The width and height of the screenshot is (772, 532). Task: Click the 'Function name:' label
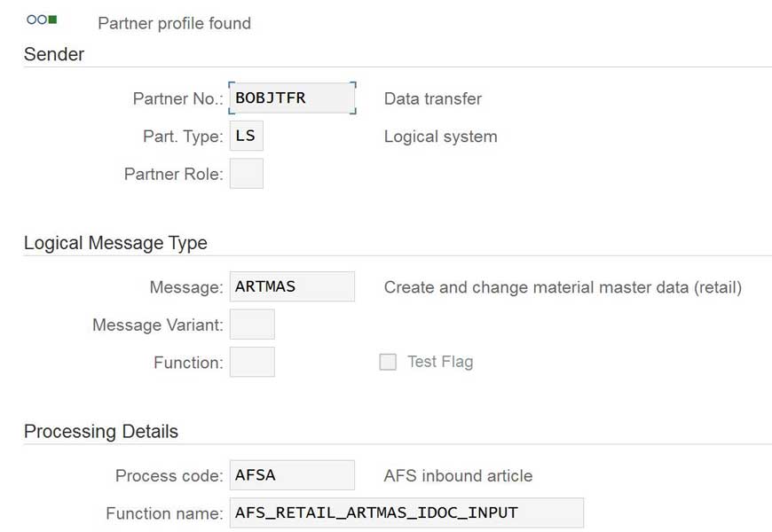[165, 513]
